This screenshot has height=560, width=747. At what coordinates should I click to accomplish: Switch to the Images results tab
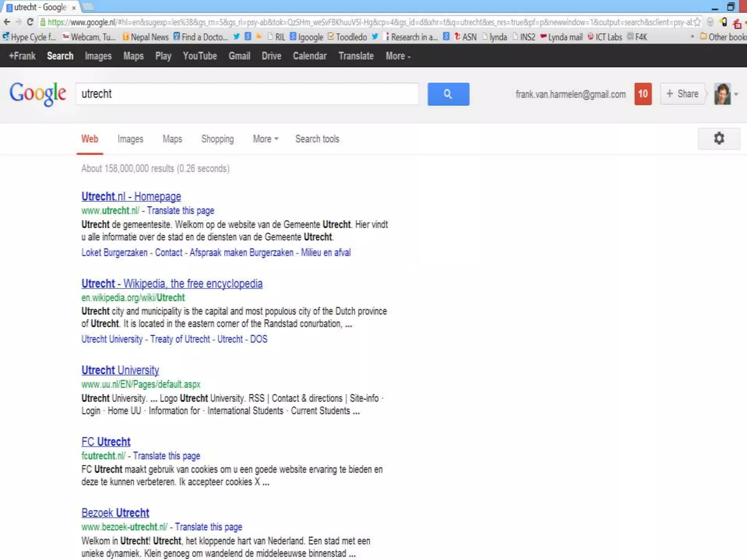pyautogui.click(x=130, y=139)
